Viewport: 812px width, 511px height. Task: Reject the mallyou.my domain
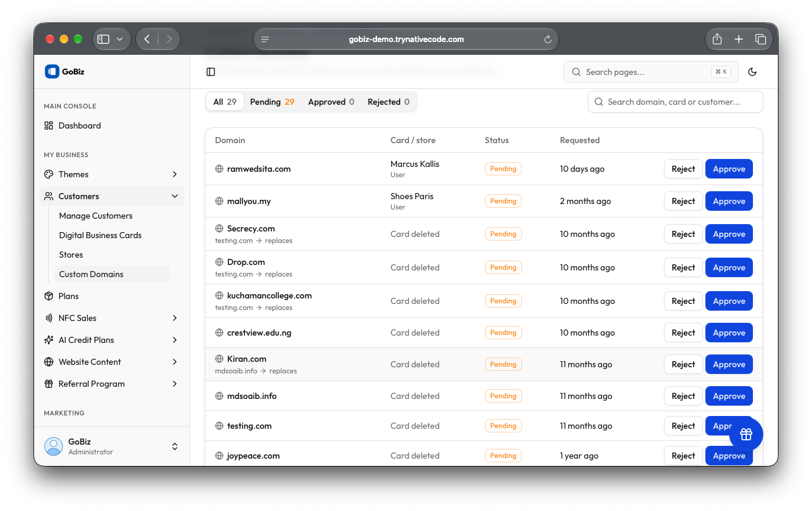point(683,201)
